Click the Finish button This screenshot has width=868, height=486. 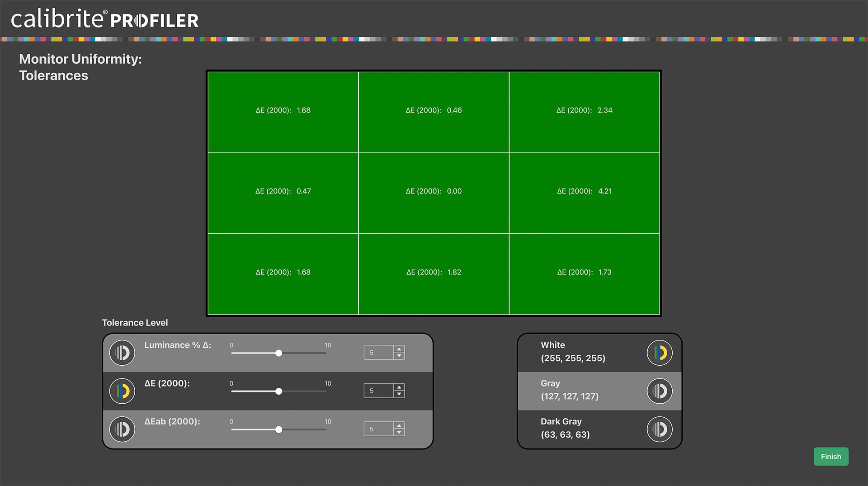[x=831, y=457]
